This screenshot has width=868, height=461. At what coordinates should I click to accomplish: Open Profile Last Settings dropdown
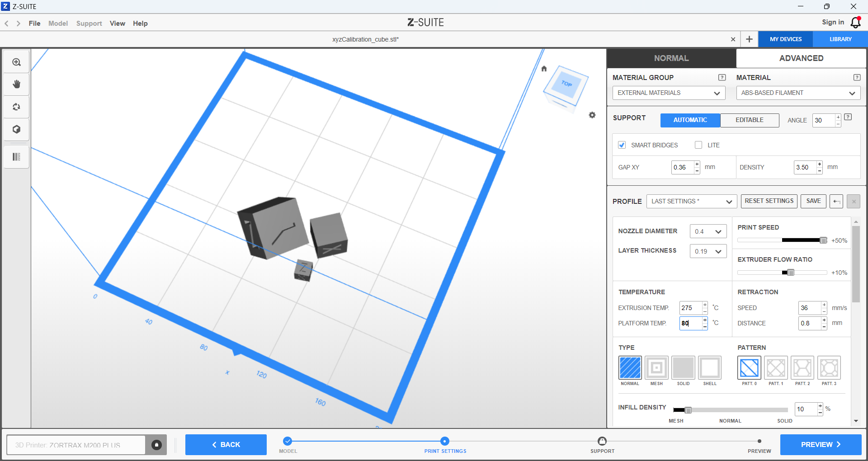click(x=692, y=202)
